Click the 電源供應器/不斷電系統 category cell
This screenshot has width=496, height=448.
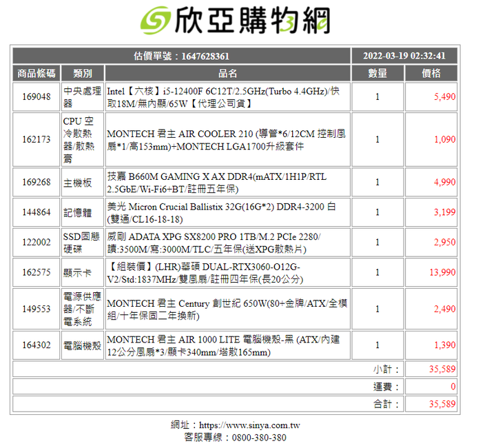(x=82, y=309)
